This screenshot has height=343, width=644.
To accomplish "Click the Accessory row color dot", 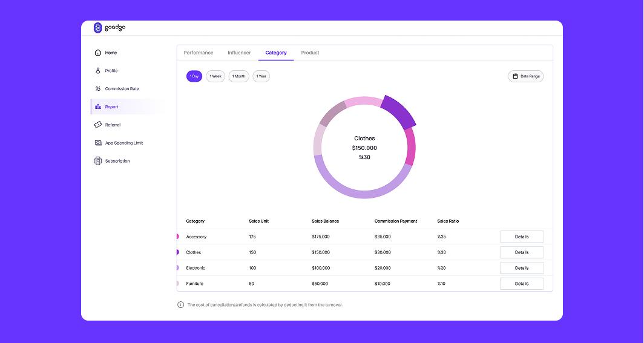I will pos(177,237).
